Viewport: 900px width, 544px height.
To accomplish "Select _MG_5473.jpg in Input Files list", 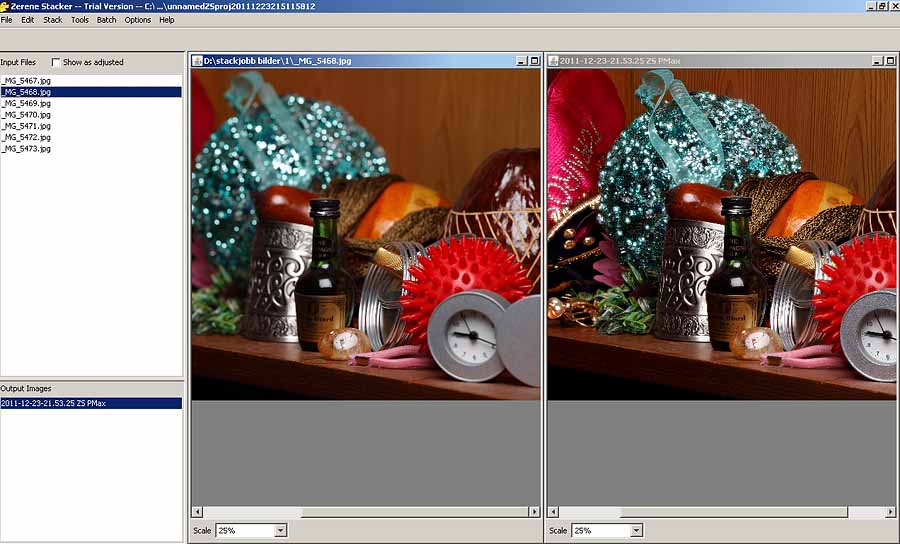I will [x=26, y=148].
